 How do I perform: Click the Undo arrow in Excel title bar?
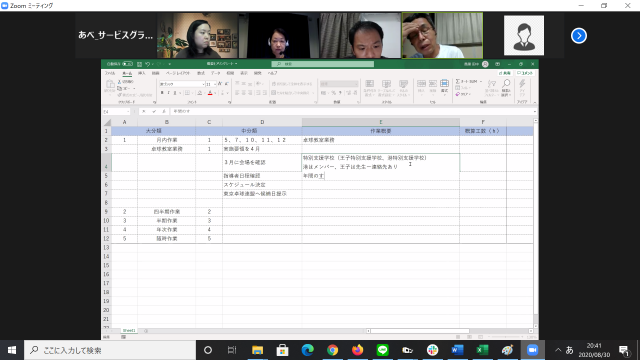(147, 64)
